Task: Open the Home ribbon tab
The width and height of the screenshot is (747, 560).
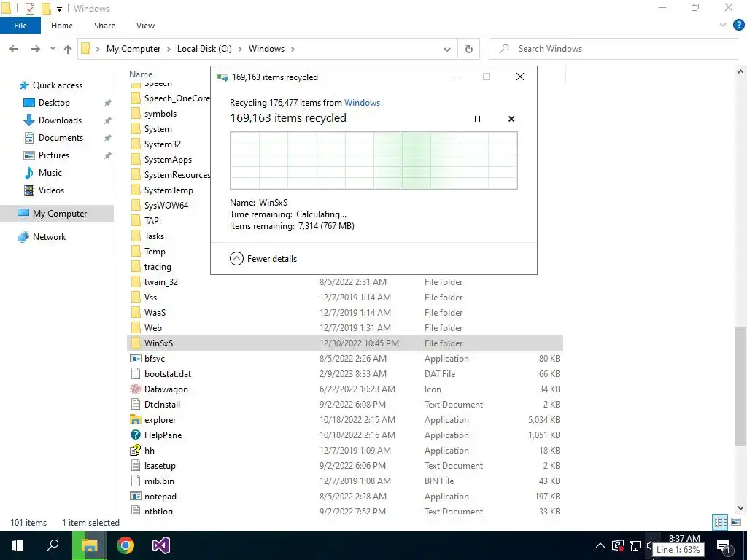Action: click(62, 26)
